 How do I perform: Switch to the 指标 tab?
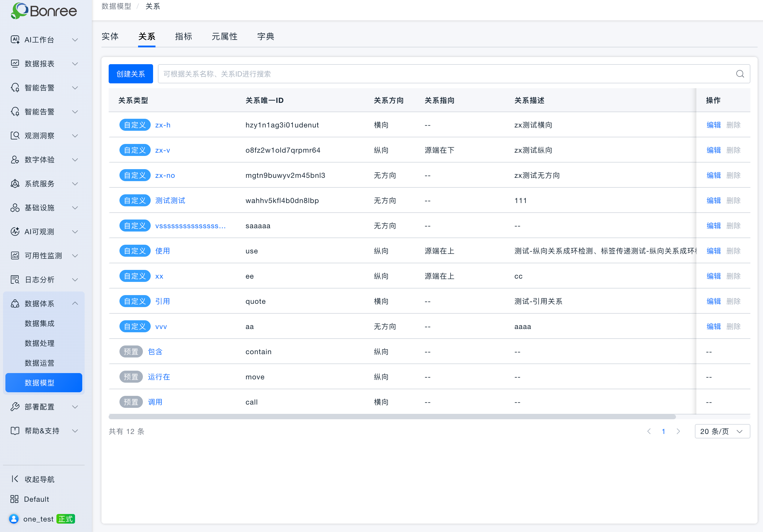183,36
